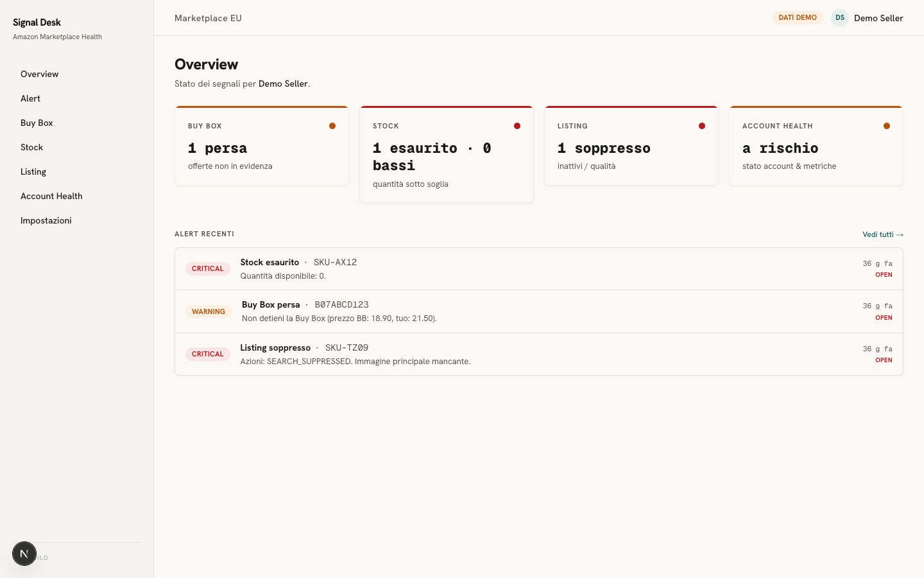The width and height of the screenshot is (924, 578).
Task: Click the red status dot on Listing card
Action: (702, 126)
